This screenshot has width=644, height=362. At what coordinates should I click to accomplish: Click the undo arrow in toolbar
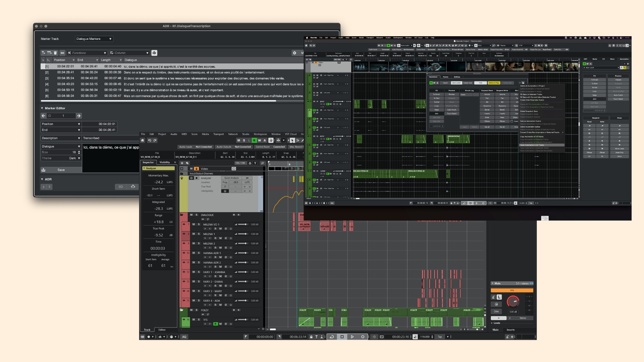150,140
